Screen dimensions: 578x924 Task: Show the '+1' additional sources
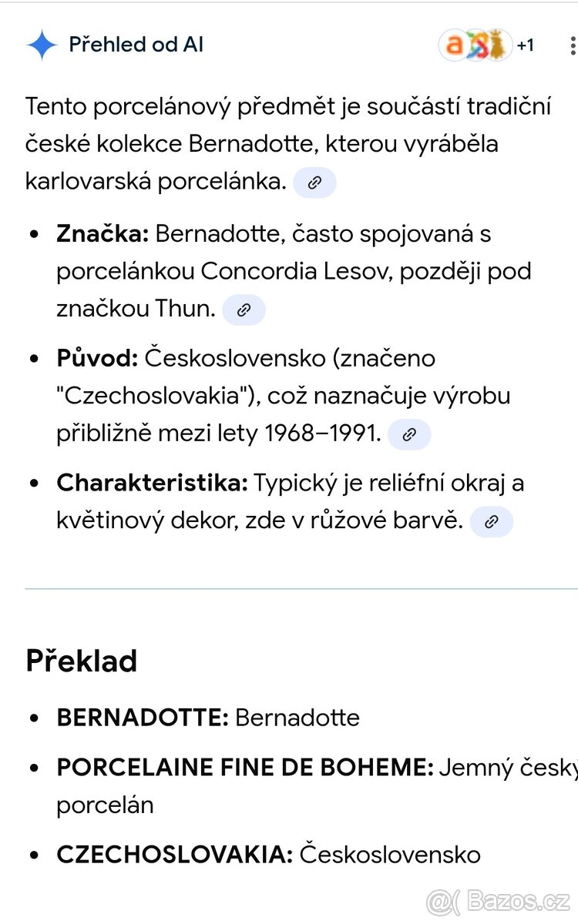526,45
